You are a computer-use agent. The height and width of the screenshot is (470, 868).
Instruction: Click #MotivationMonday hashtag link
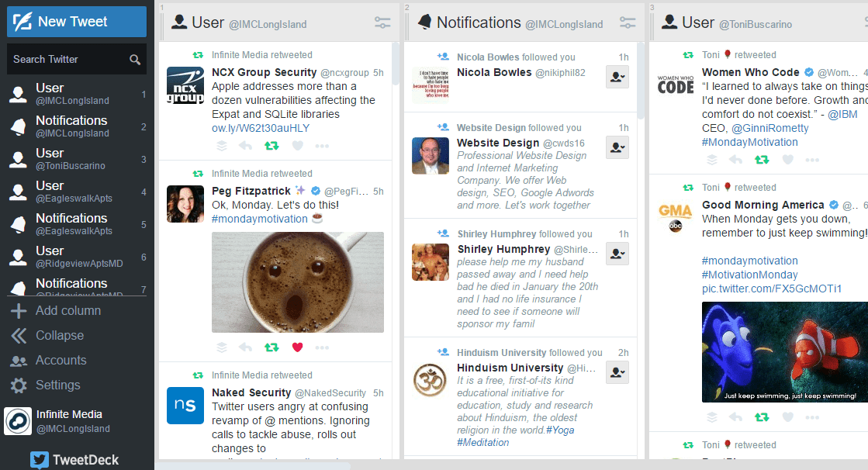coord(749,275)
